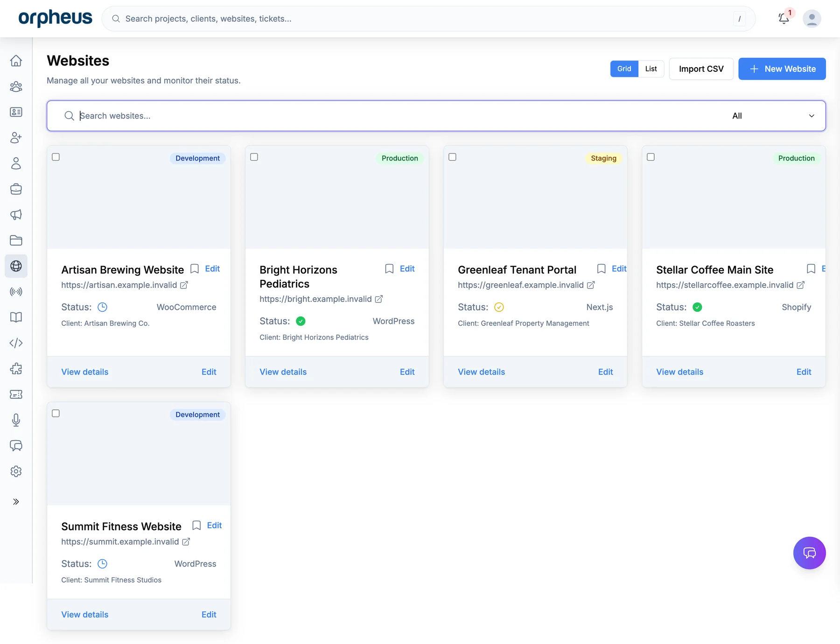
Task: Select the Bright Horizons Pediatrics checkbox
Action: click(254, 157)
